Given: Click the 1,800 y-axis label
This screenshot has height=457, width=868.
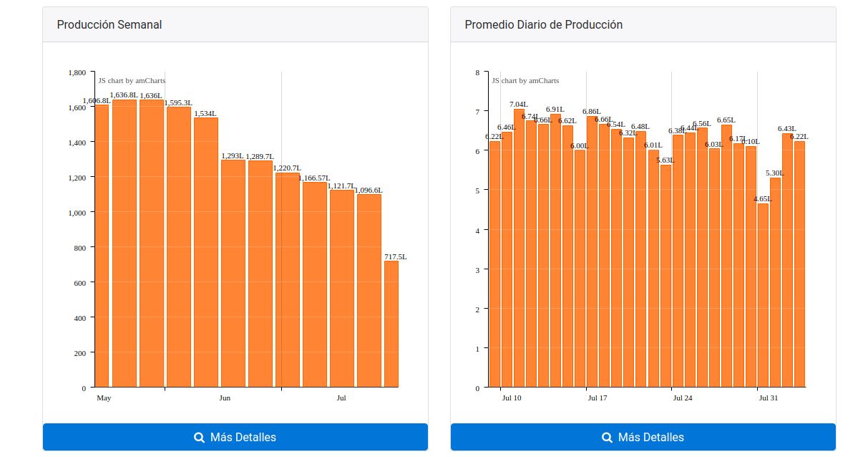Looking at the screenshot, I should point(77,72).
